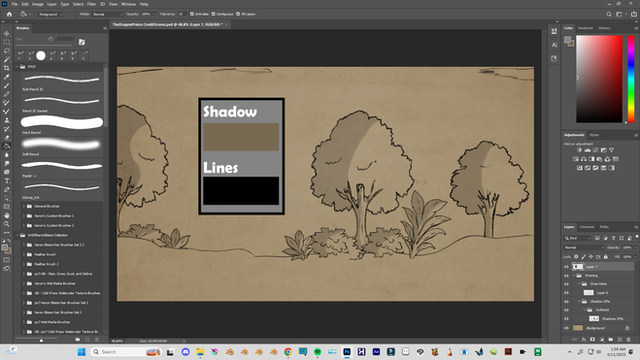Collapse the Drawing layer group

click(574, 276)
